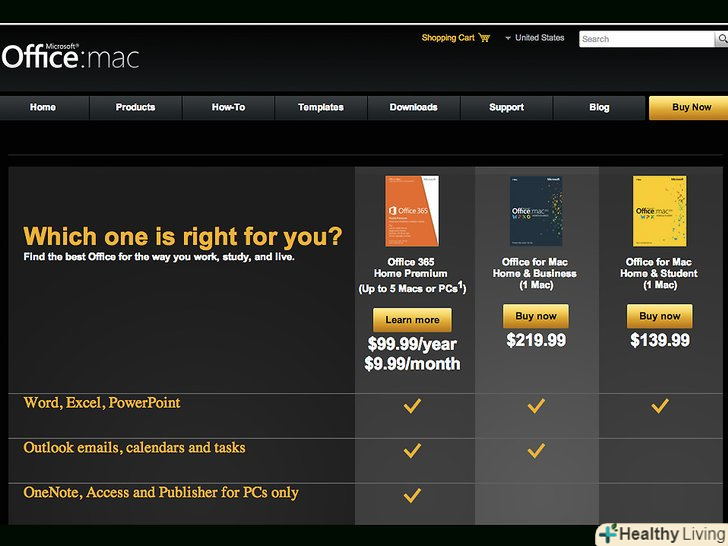
Task: Select the Home & Business dark box image
Action: pyautogui.click(x=536, y=211)
